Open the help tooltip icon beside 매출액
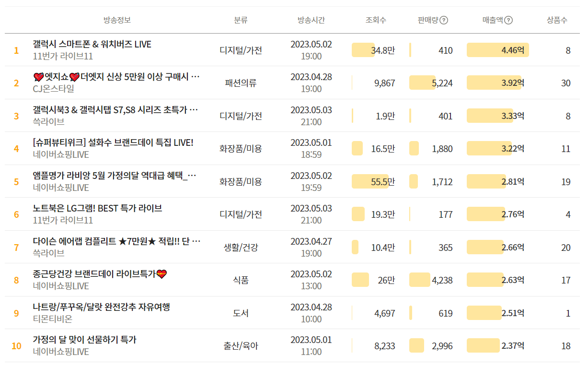The image size is (588, 367). (508, 20)
